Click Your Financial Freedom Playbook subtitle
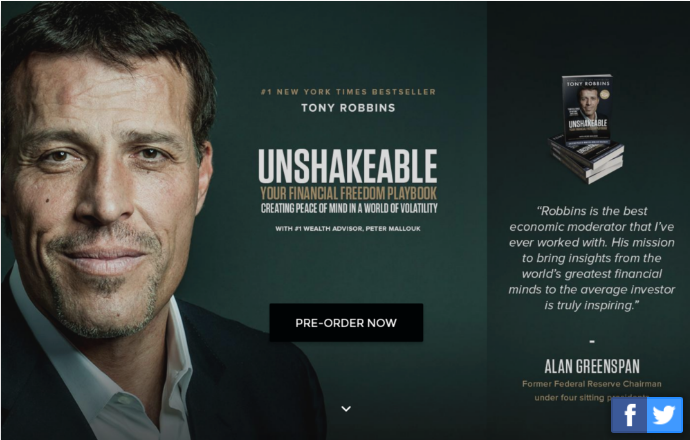This screenshot has height=440, width=690. click(x=348, y=194)
